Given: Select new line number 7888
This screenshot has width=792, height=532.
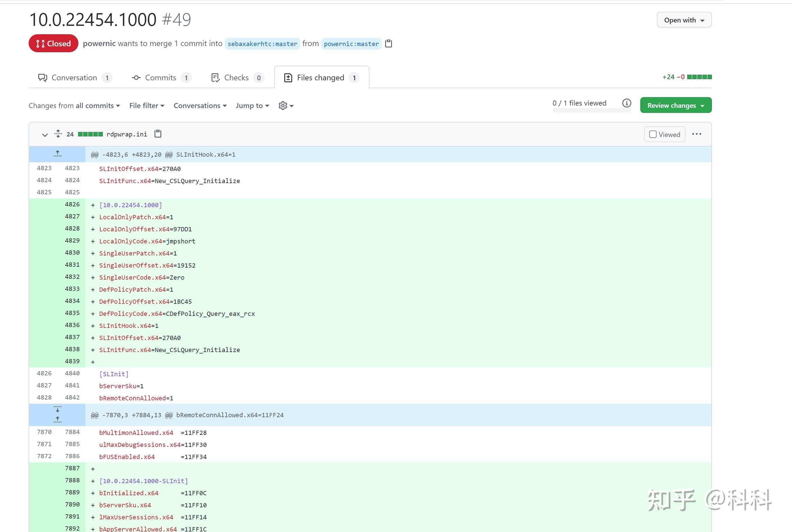Looking at the screenshot, I should 72,480.
